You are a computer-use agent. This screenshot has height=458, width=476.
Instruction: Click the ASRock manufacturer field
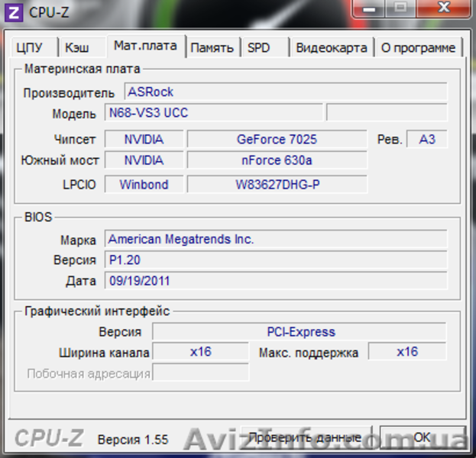pos(285,92)
